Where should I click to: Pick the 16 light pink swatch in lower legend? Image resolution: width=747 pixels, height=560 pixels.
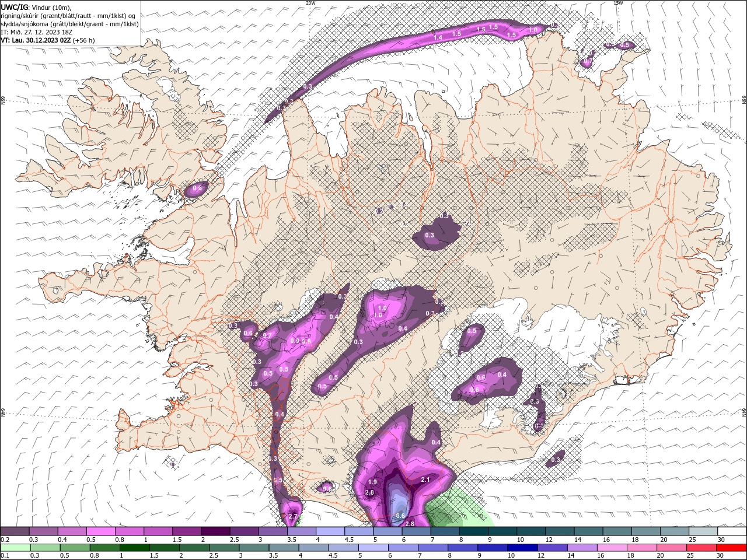tap(613, 548)
